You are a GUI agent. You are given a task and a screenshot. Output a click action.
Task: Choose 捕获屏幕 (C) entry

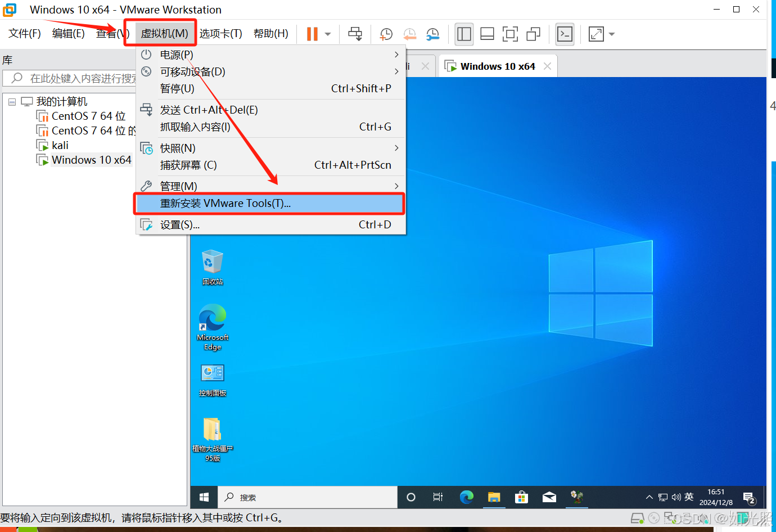[271, 165]
